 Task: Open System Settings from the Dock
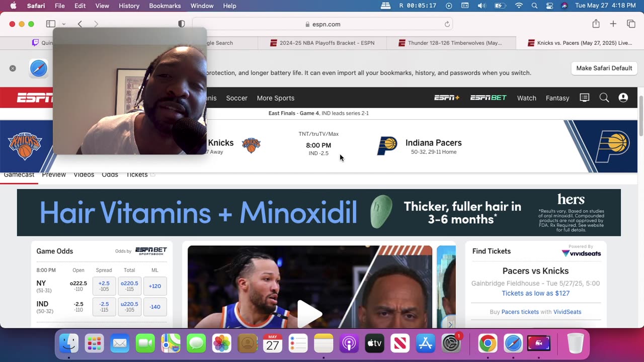[x=451, y=343]
